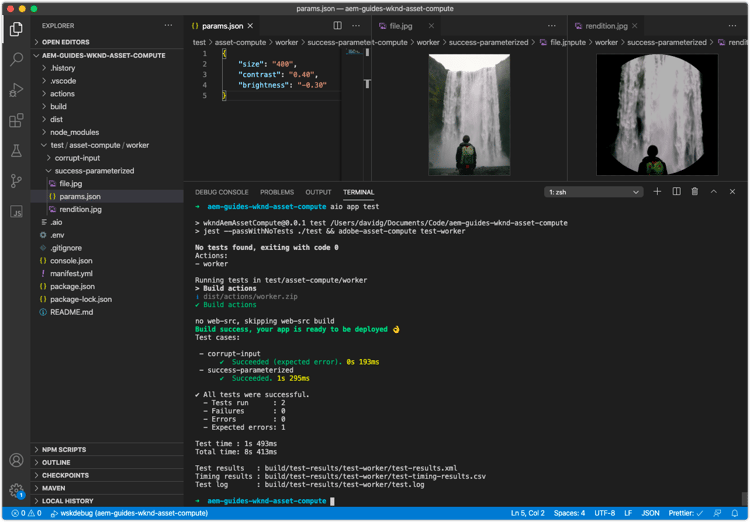Maximize terminal panel using the up chevron
Screen dimensions: 750x522
click(713, 192)
